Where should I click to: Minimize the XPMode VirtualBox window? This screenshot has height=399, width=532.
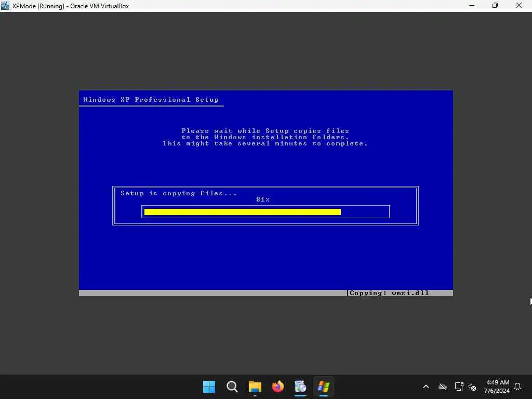[x=472, y=6]
